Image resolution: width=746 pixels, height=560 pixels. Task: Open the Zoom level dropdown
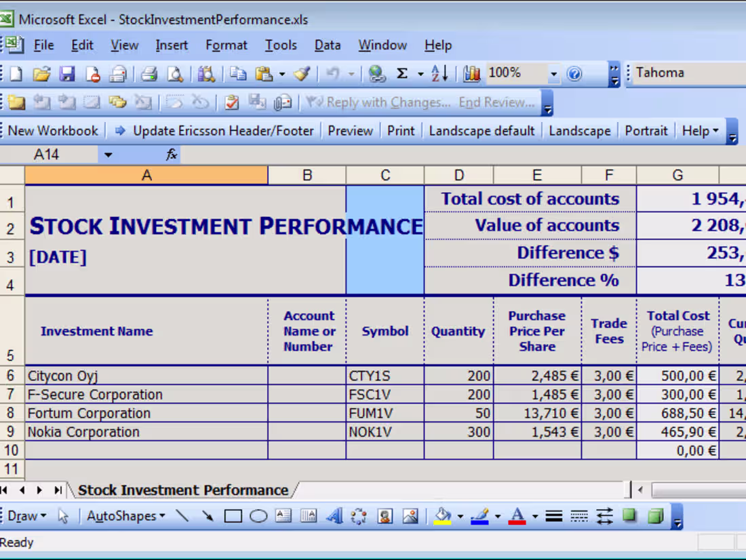pos(555,73)
